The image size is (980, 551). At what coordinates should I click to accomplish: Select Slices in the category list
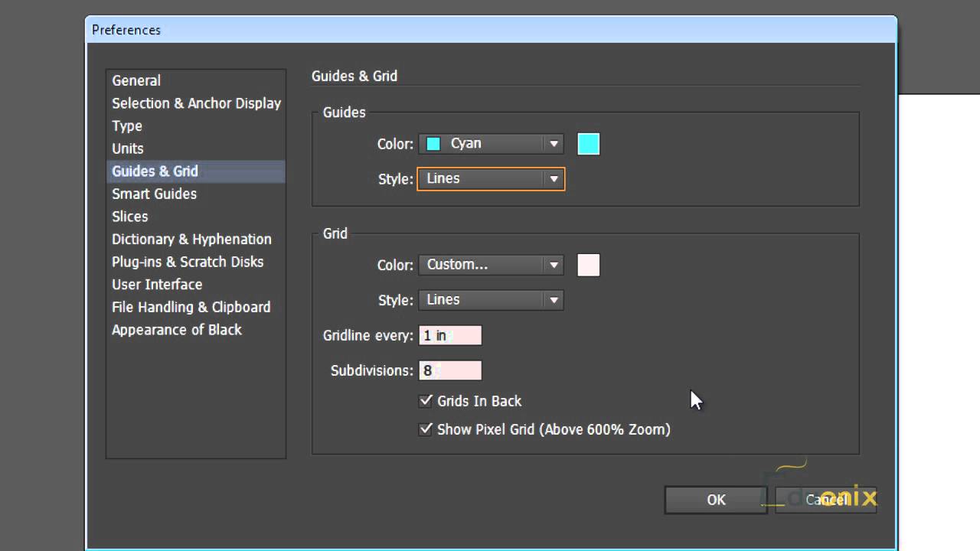(x=130, y=217)
